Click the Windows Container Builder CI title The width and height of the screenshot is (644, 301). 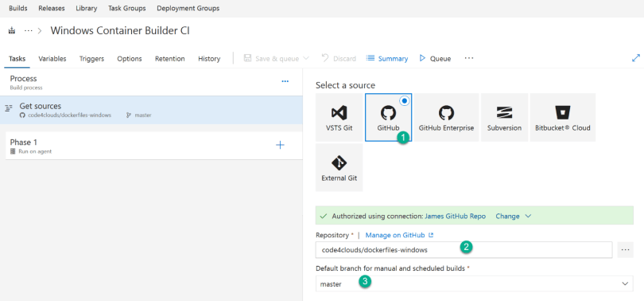pyautogui.click(x=120, y=31)
